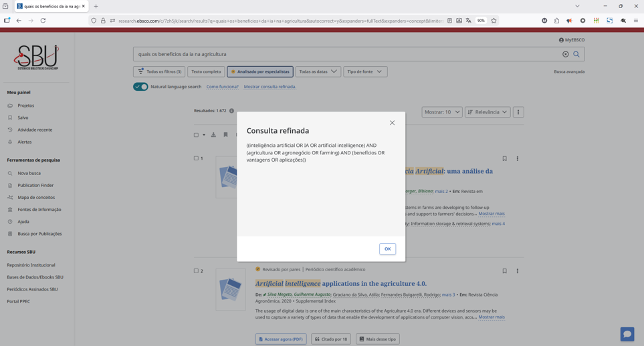The width and height of the screenshot is (644, 346).
Task: Open Mapa de conceitos in sidebar
Action: [36, 198]
